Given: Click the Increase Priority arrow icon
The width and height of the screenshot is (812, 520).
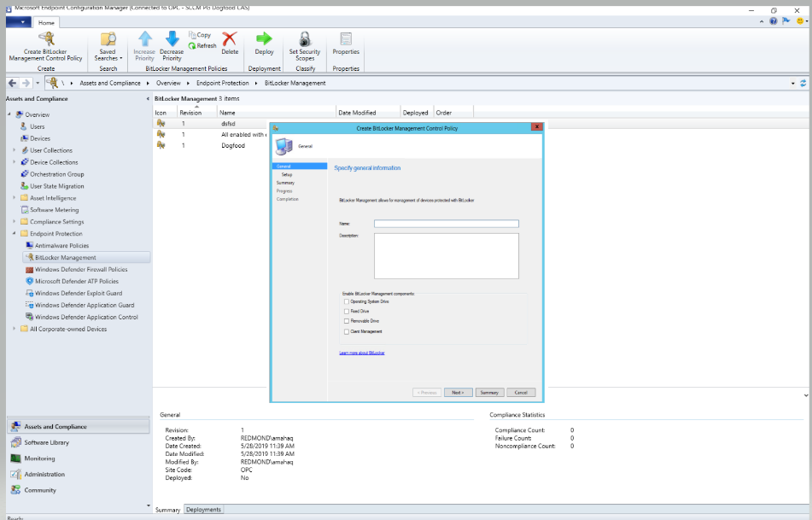Looking at the screenshot, I should pyautogui.click(x=145, y=38).
